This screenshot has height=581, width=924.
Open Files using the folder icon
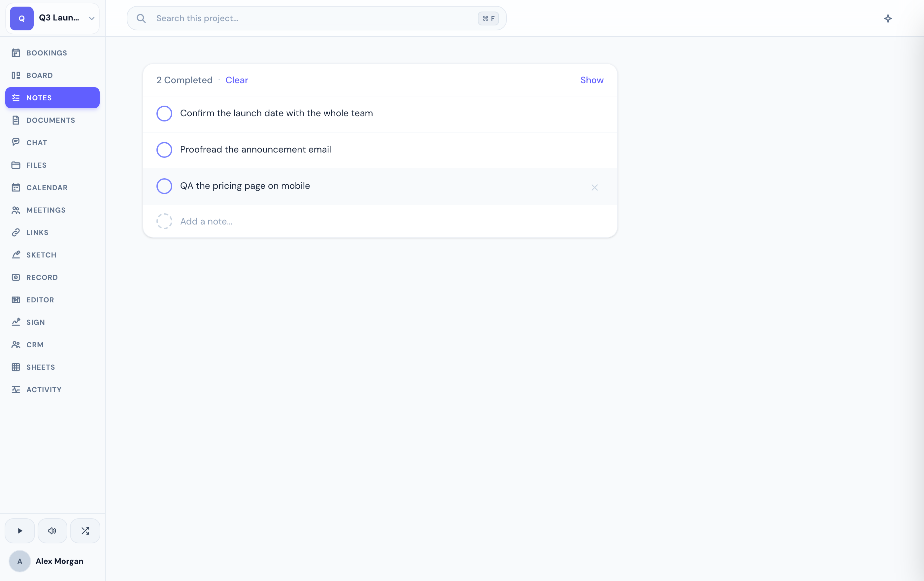(16, 165)
